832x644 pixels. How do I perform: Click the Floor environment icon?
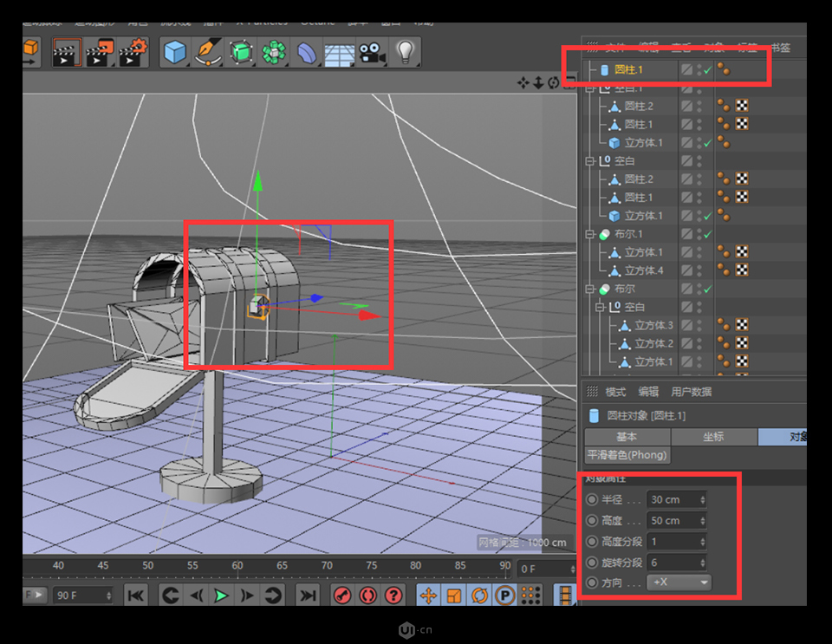(x=340, y=53)
